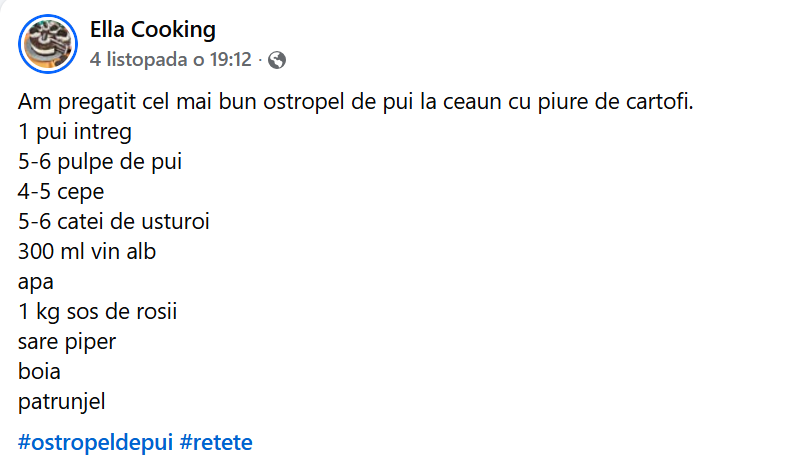Click the "4-5 cepe" ingredient line
The width and height of the screenshot is (786, 467).
(61, 192)
